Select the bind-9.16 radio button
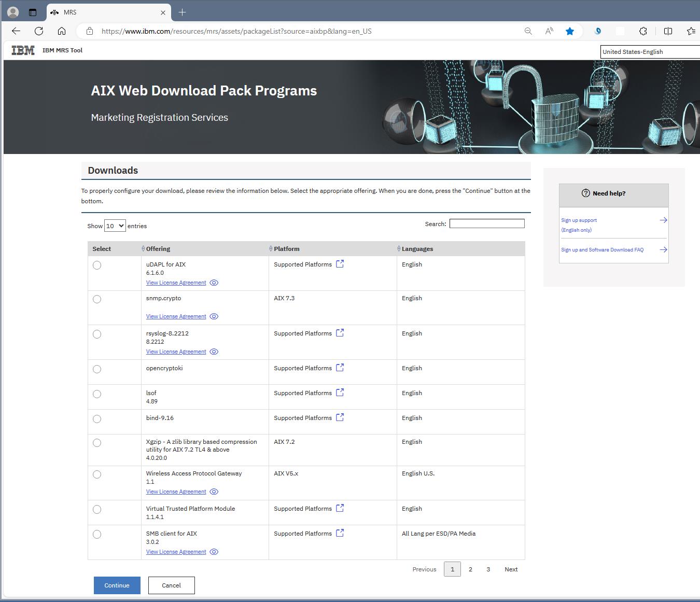700x602 pixels. click(97, 419)
